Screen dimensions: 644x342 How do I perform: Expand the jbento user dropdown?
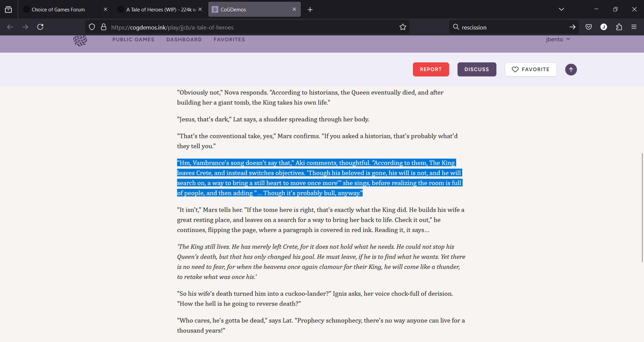point(558,39)
